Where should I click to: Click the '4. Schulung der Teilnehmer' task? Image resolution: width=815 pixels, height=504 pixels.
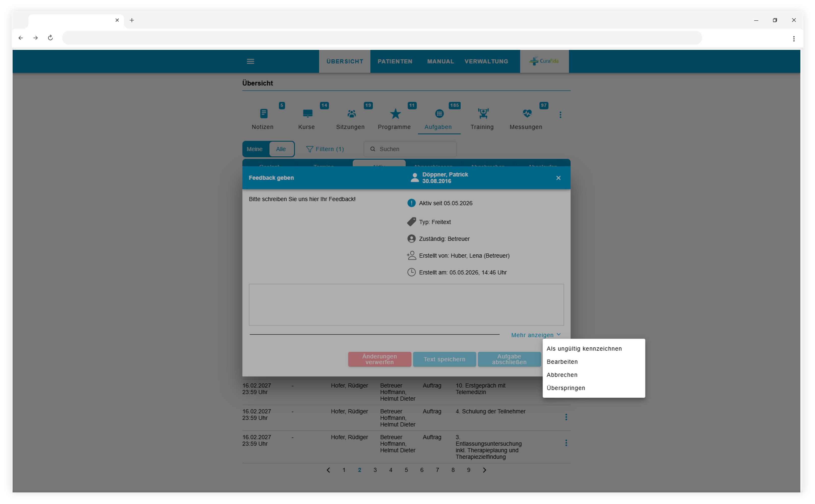490,411
